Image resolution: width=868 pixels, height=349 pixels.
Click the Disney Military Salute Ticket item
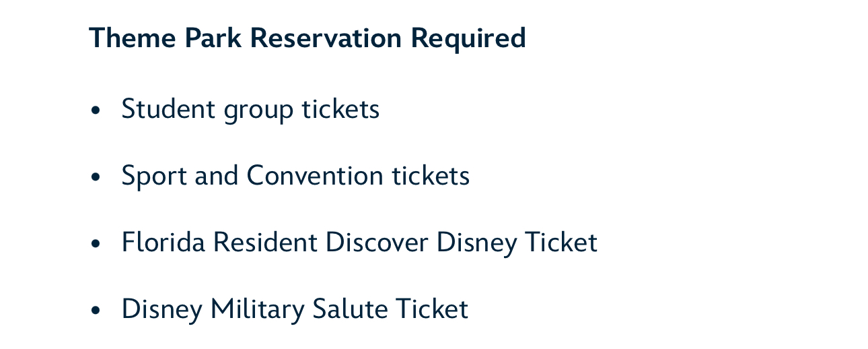pos(295,310)
